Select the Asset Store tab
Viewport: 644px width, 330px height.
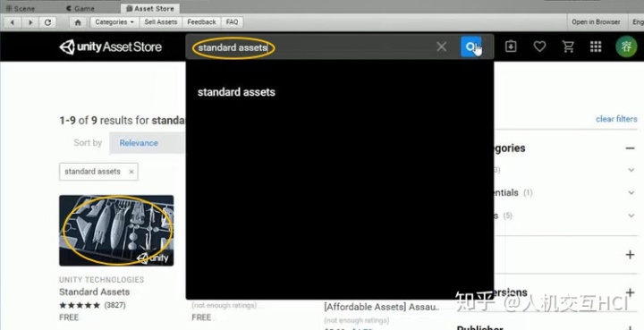150,8
